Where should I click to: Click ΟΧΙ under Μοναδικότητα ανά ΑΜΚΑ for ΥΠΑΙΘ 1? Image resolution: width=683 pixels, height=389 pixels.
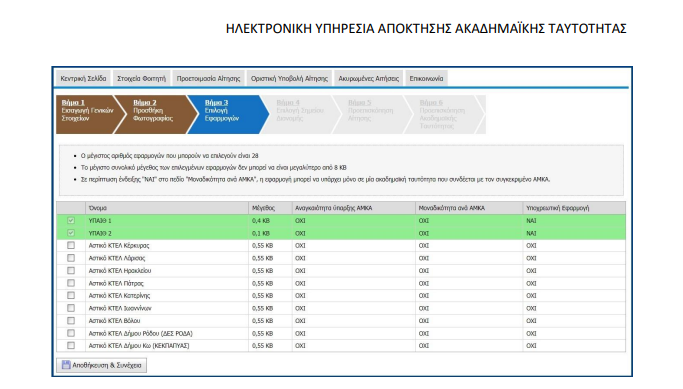[424, 221]
